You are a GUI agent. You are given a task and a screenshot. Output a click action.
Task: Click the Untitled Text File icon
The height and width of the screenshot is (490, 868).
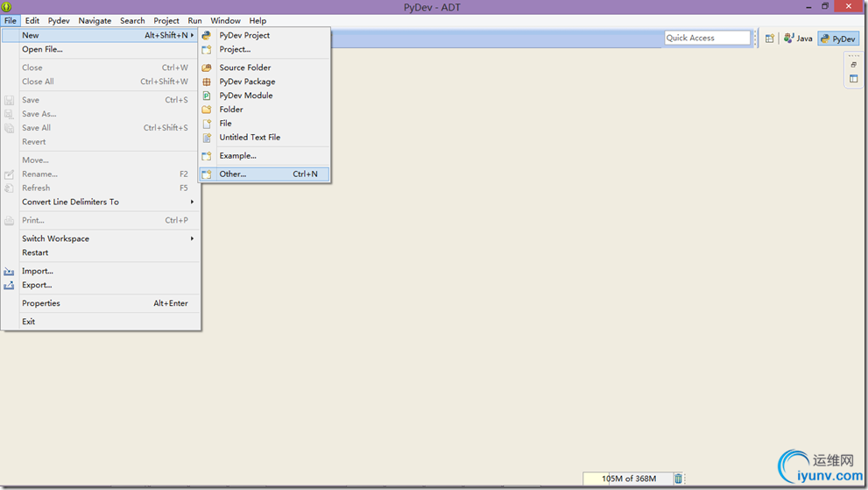click(x=207, y=137)
